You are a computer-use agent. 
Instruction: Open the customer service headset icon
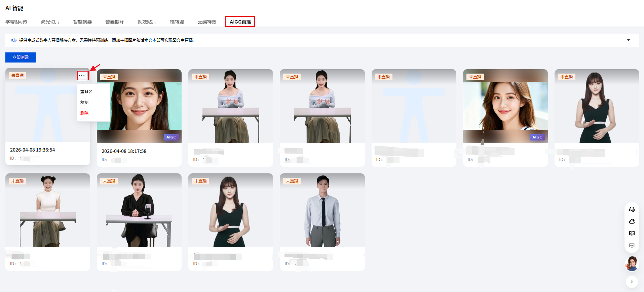point(632,209)
